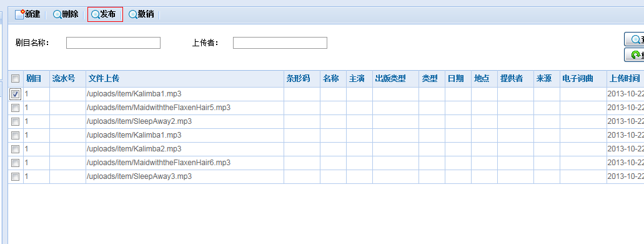Focus the 上传者 input field
The height and width of the screenshot is (244, 644).
click(280, 43)
